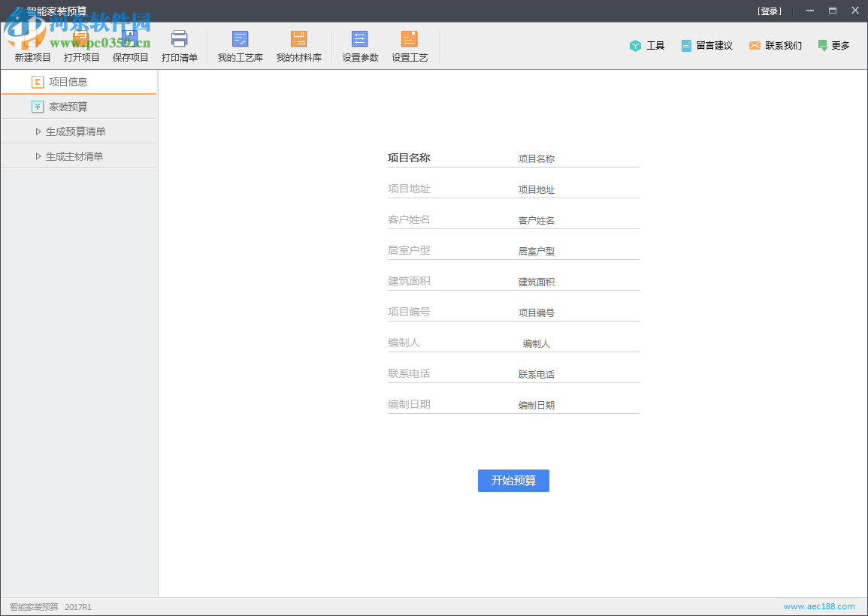Open 我的工艺库 (my craft library)
This screenshot has width=868, height=616.
pyautogui.click(x=240, y=45)
